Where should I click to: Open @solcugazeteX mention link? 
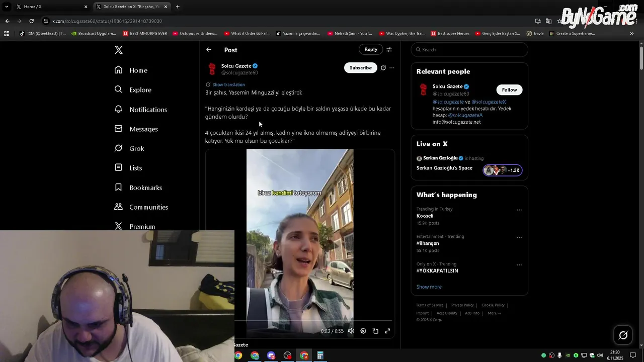pyautogui.click(x=489, y=102)
